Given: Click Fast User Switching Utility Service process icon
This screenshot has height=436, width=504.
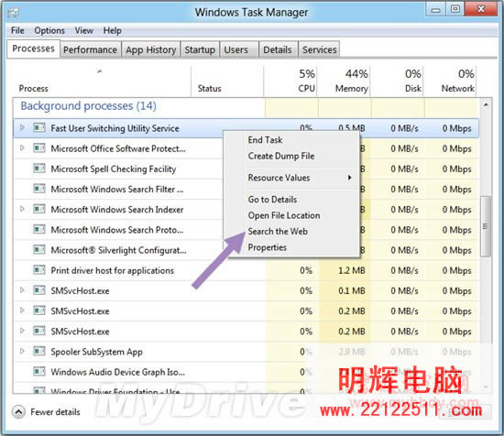Looking at the screenshot, I should pyautogui.click(x=39, y=128).
